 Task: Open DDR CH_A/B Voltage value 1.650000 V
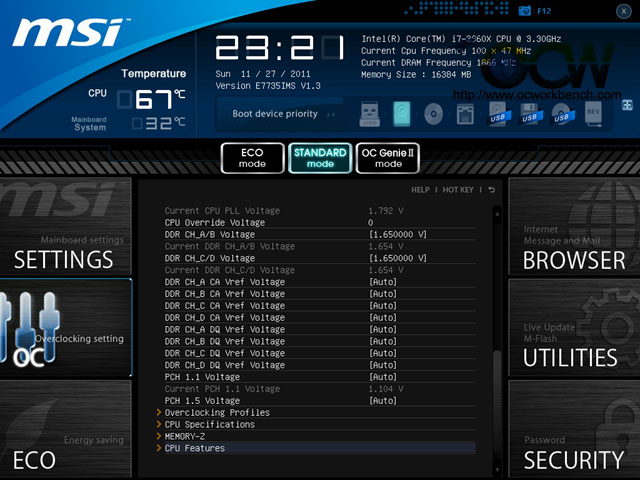[398, 235]
